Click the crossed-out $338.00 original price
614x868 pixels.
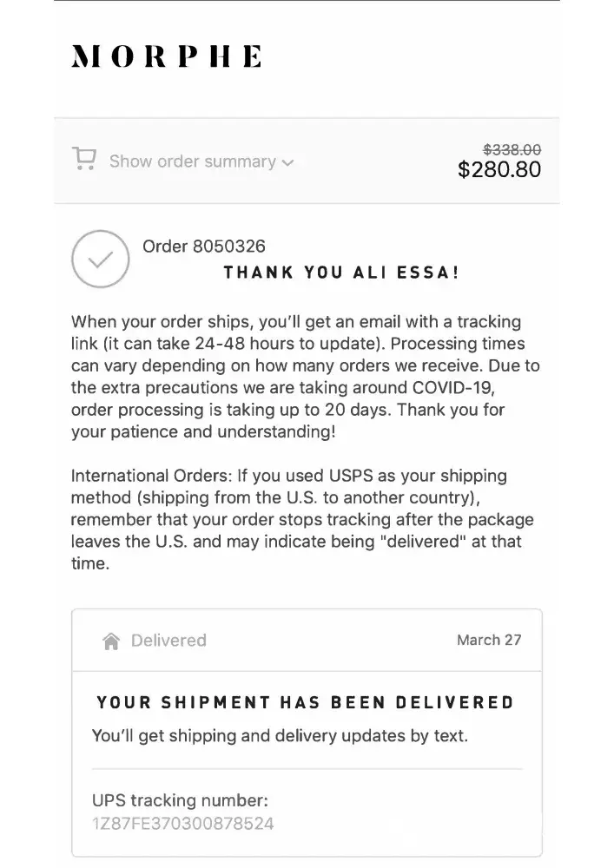click(x=512, y=149)
